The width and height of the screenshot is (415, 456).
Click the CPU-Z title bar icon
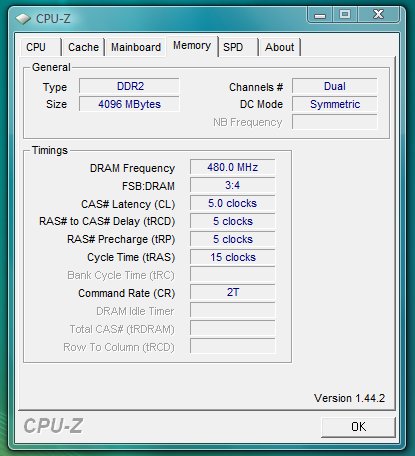pyautogui.click(x=23, y=18)
